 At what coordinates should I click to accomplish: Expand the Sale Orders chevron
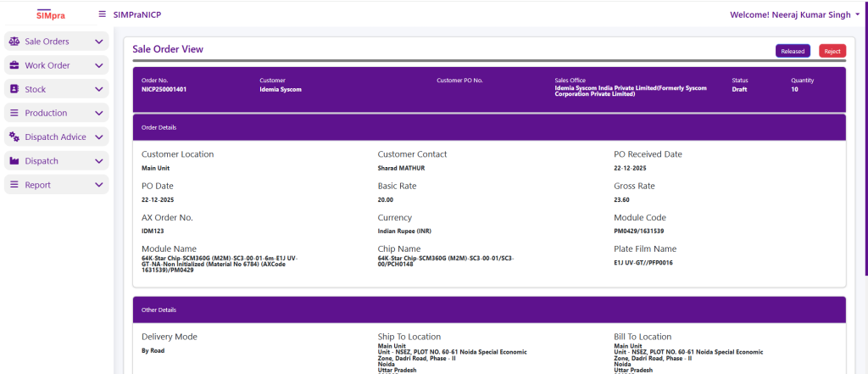(x=99, y=42)
